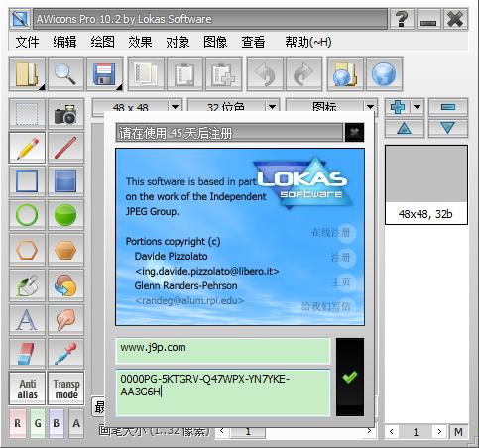Toggle the A alpha channel
The height and width of the screenshot is (448, 479).
point(76,423)
